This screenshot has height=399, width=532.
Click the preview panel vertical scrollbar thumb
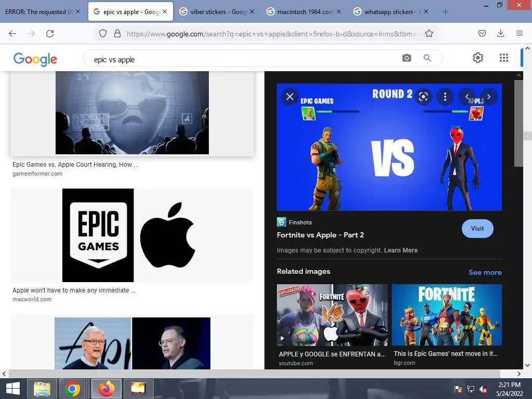pos(518,123)
